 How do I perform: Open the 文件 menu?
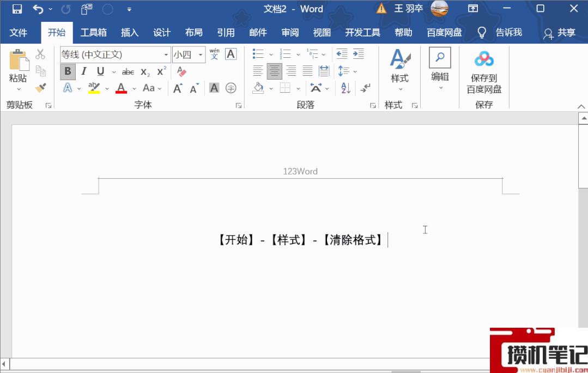point(18,33)
